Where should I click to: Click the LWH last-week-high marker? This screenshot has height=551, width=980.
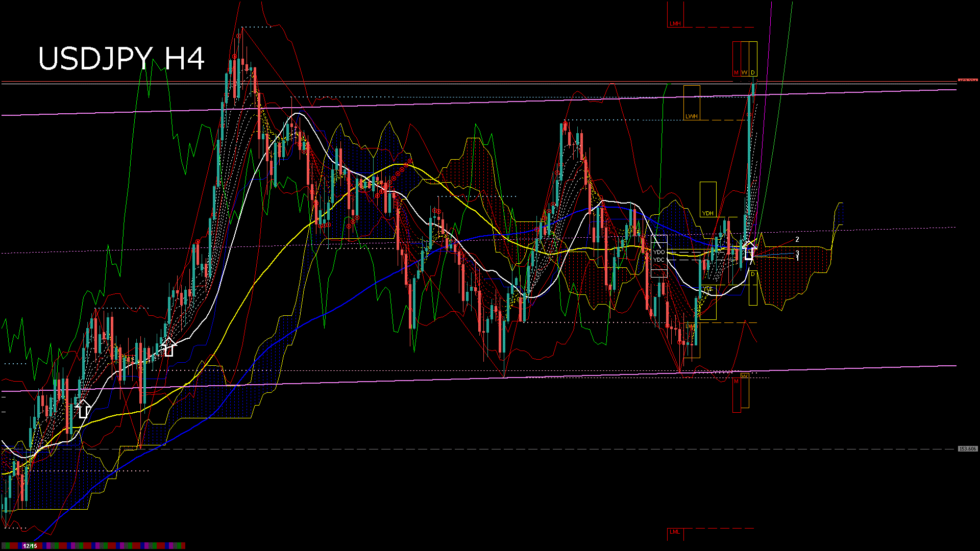pos(691,116)
